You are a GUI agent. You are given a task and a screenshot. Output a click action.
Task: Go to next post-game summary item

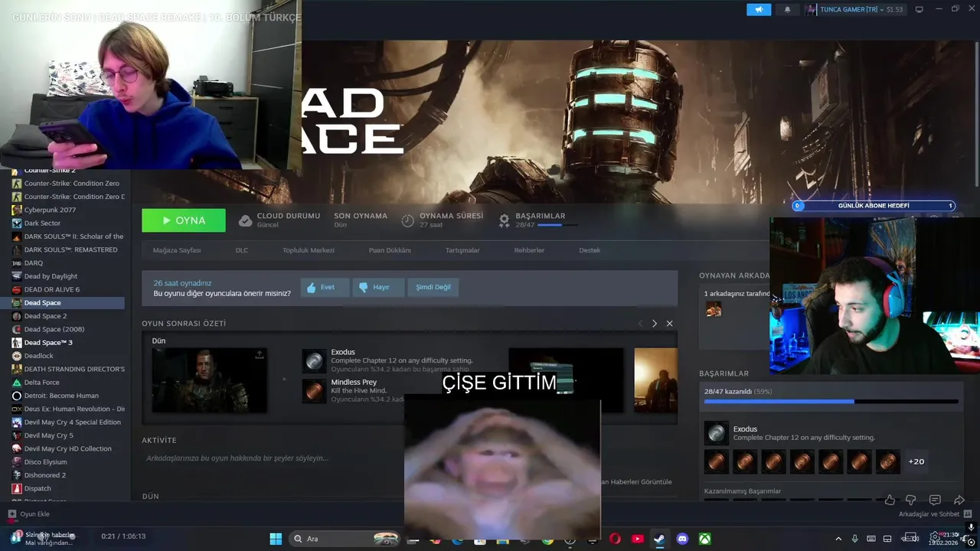click(654, 324)
